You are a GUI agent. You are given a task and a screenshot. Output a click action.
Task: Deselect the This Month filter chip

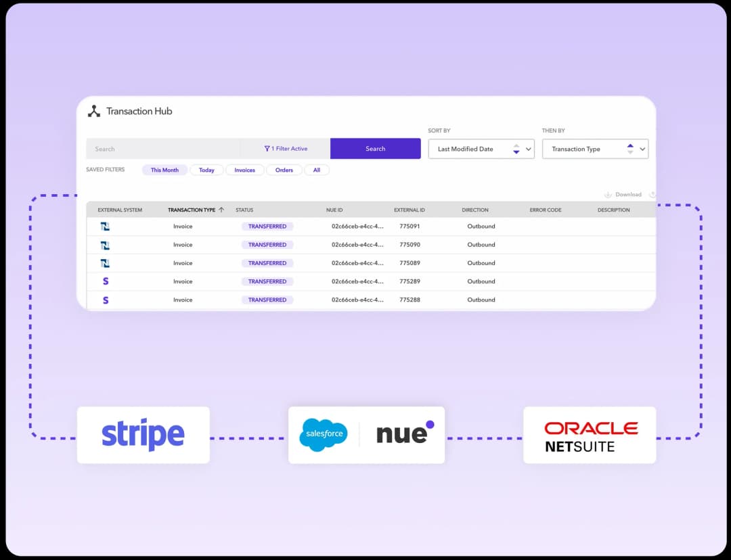(x=164, y=170)
